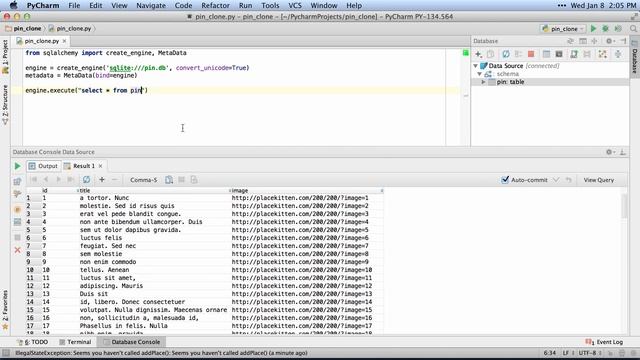Open the Apple menu
The height and width of the screenshot is (360, 640).
pyautogui.click(x=13, y=5)
